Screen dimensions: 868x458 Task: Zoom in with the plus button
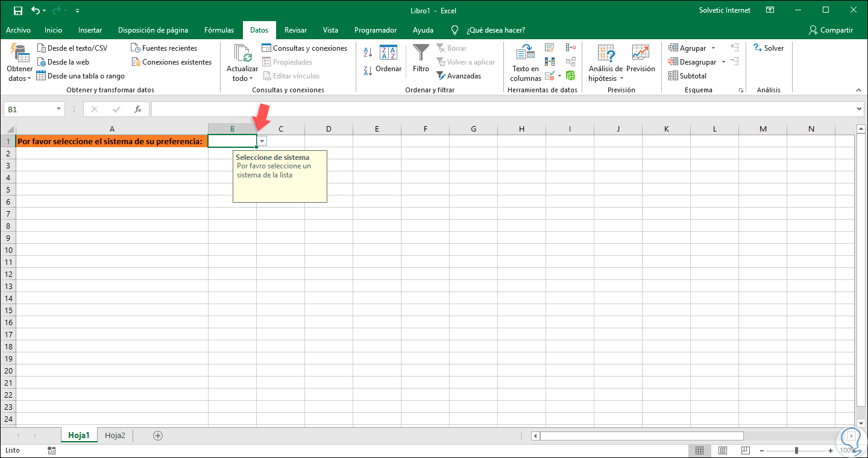pyautogui.click(x=831, y=450)
